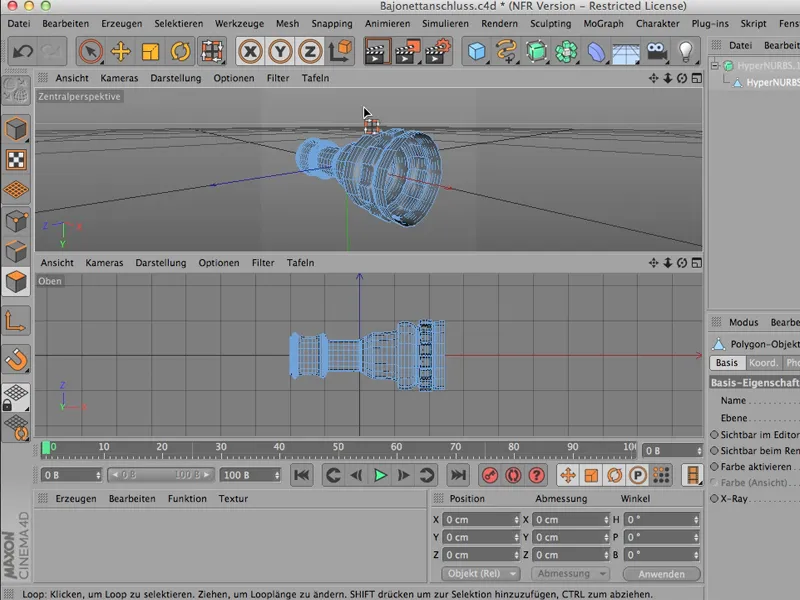This screenshot has width=800, height=600.
Task: Add a Cube primitive object
Action: [x=477, y=51]
